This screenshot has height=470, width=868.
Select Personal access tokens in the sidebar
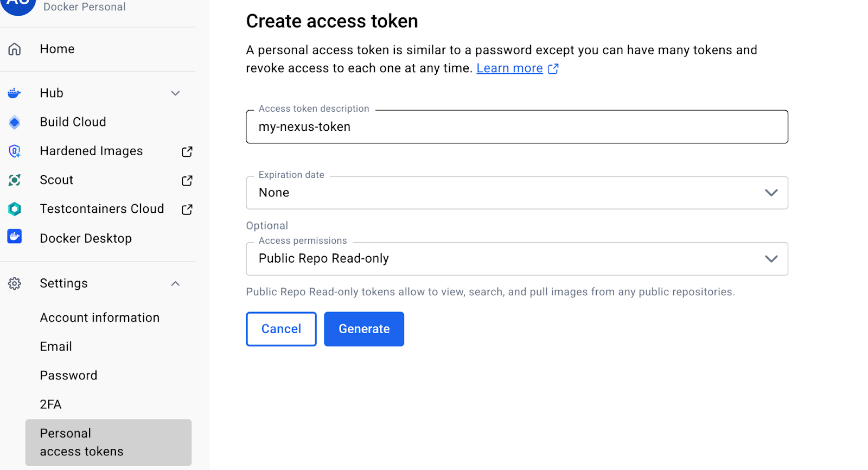point(81,442)
